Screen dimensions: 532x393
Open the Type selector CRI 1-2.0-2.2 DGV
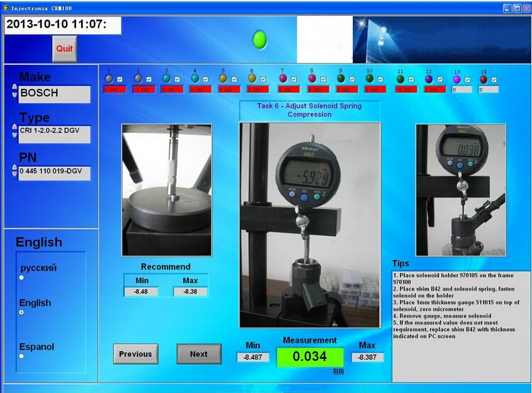(x=54, y=134)
